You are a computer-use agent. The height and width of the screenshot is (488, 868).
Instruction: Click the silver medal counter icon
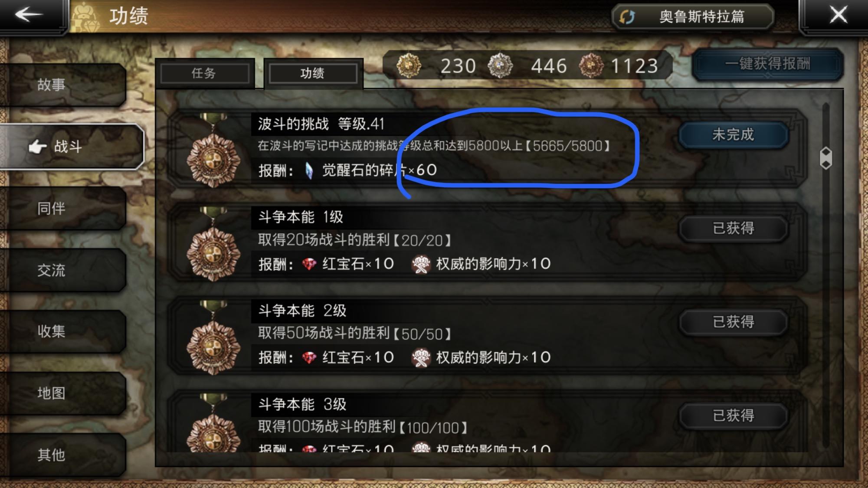coord(500,66)
